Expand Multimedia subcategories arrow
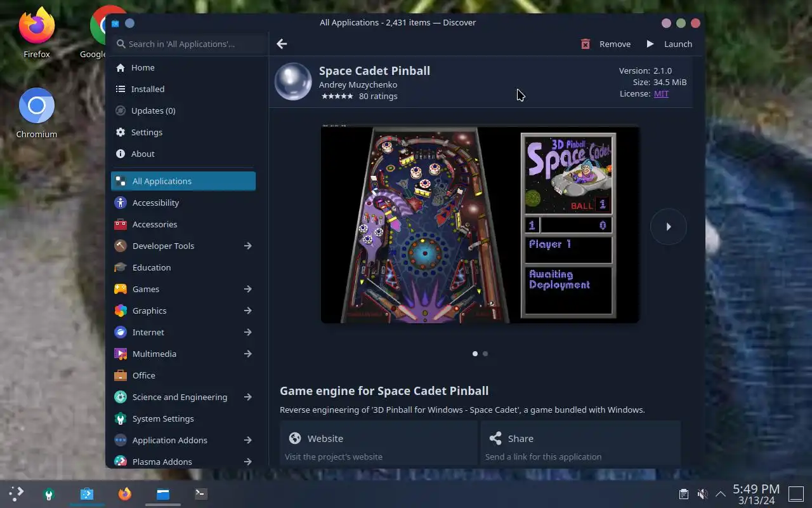This screenshot has height=508, width=812. click(248, 354)
